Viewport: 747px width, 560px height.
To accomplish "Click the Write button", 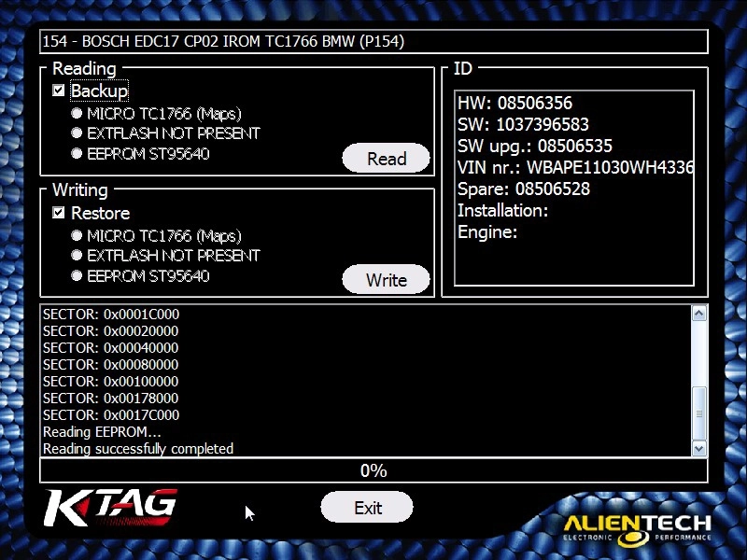I will [386, 279].
